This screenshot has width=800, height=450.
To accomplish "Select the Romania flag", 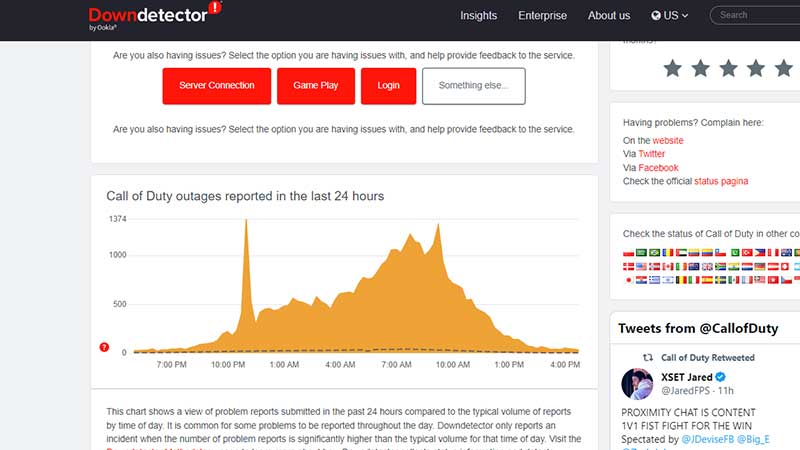I will [668, 253].
